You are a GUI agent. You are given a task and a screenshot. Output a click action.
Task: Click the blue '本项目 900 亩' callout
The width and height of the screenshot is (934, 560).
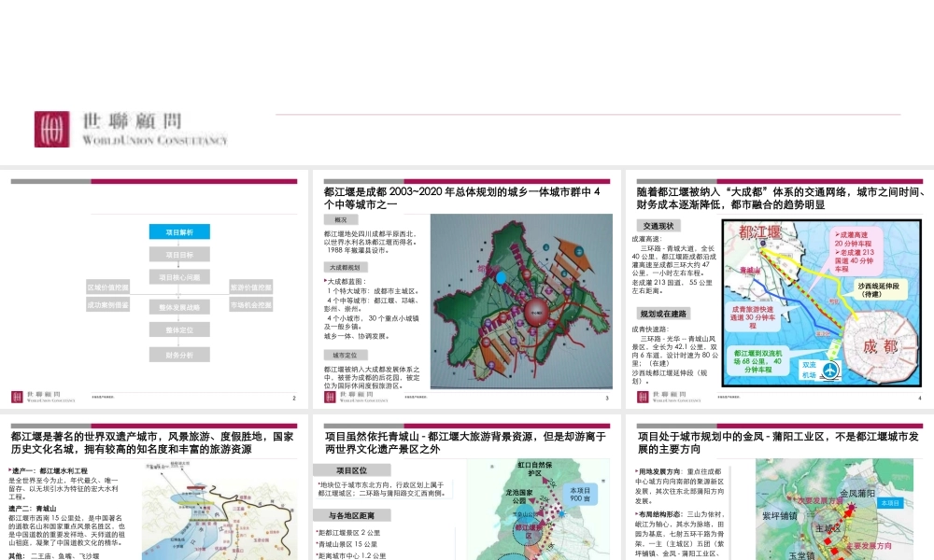tap(580, 495)
